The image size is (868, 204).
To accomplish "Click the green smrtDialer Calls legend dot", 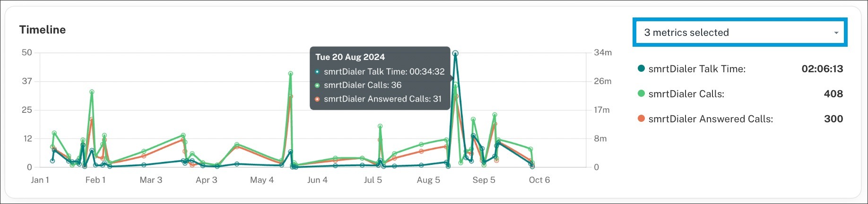I will click(x=641, y=93).
